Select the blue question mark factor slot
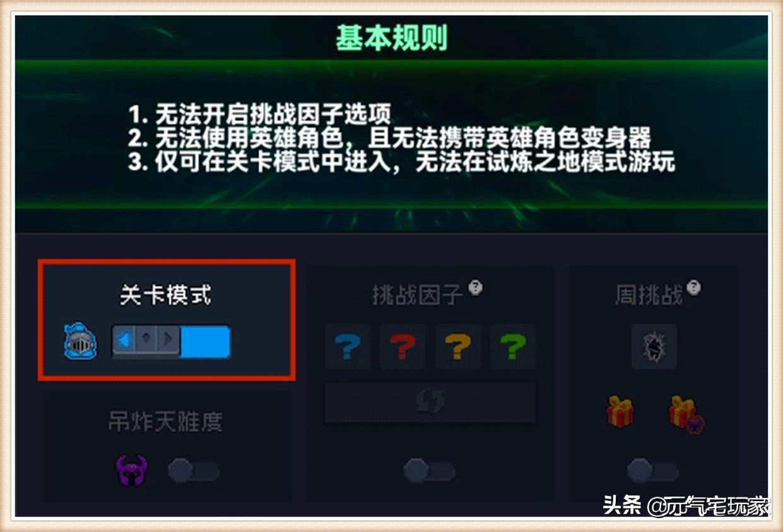This screenshot has width=783, height=532. (348, 346)
